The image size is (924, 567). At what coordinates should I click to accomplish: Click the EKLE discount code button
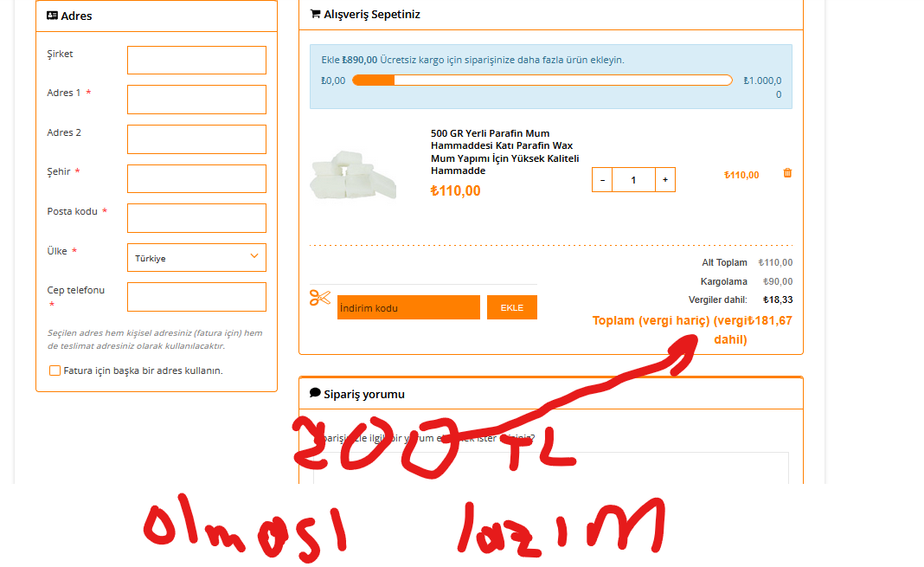click(512, 307)
